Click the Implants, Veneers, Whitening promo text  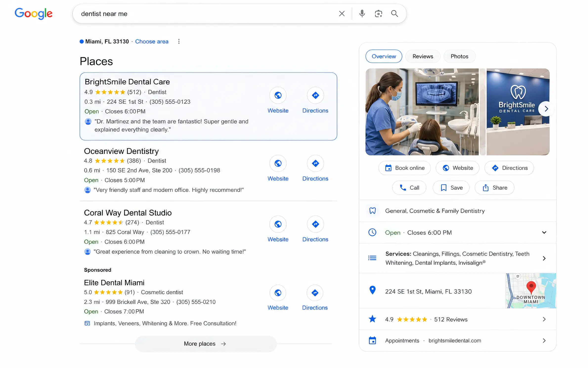(165, 323)
